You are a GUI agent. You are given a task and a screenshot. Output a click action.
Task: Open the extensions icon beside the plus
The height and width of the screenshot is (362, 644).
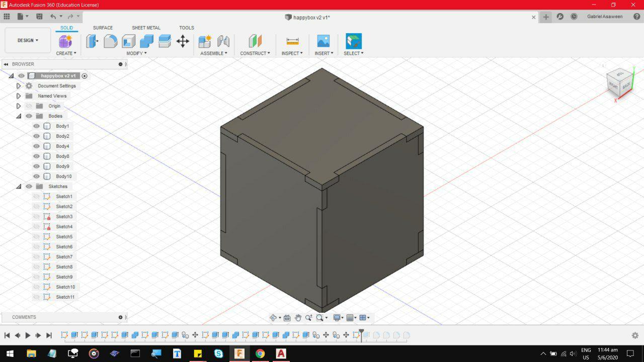point(560,17)
